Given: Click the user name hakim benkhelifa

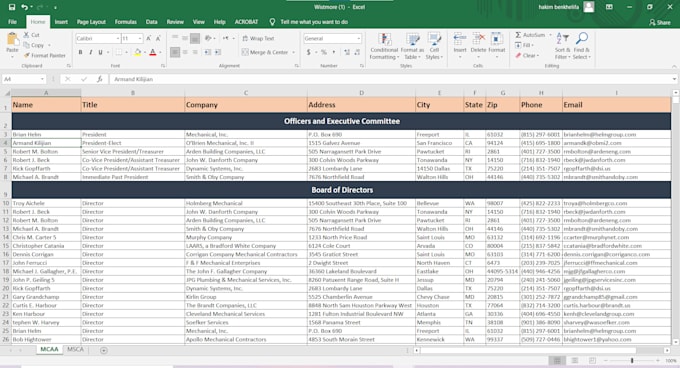Looking at the screenshot, I should (x=559, y=7).
